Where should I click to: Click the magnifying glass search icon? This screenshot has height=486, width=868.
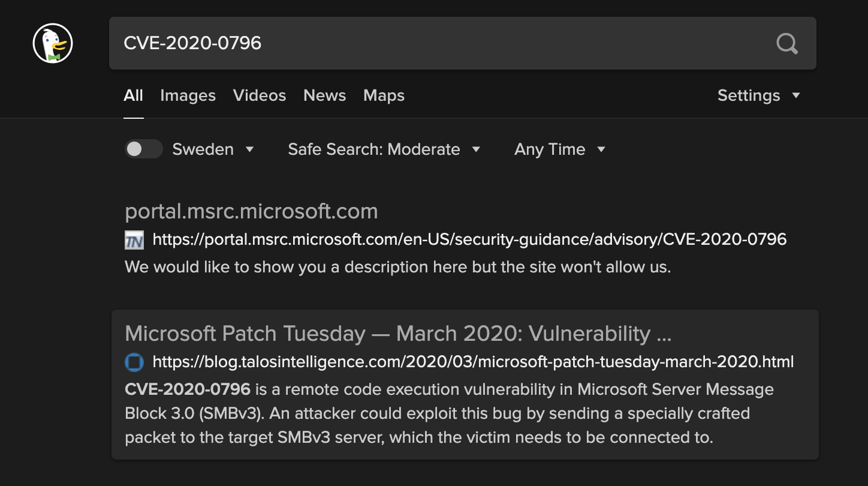pos(787,43)
